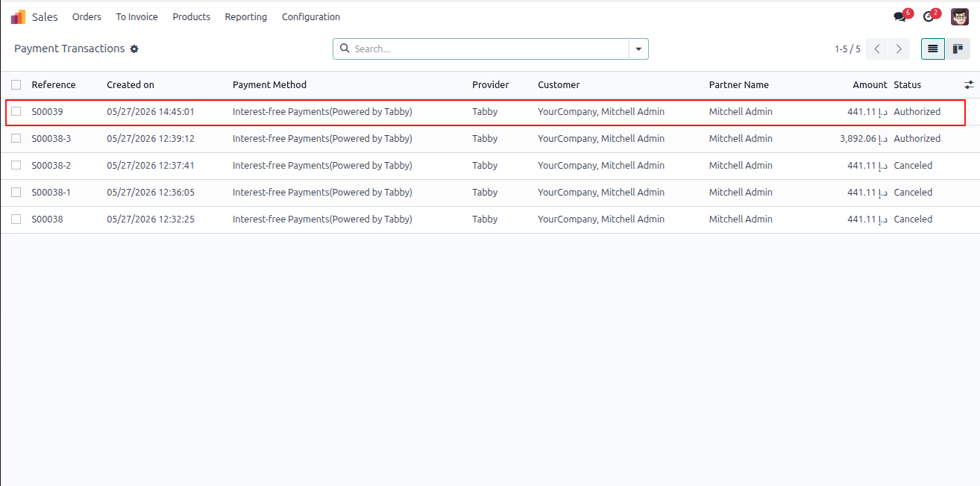
Task: Open the Reporting menu
Action: coord(246,16)
